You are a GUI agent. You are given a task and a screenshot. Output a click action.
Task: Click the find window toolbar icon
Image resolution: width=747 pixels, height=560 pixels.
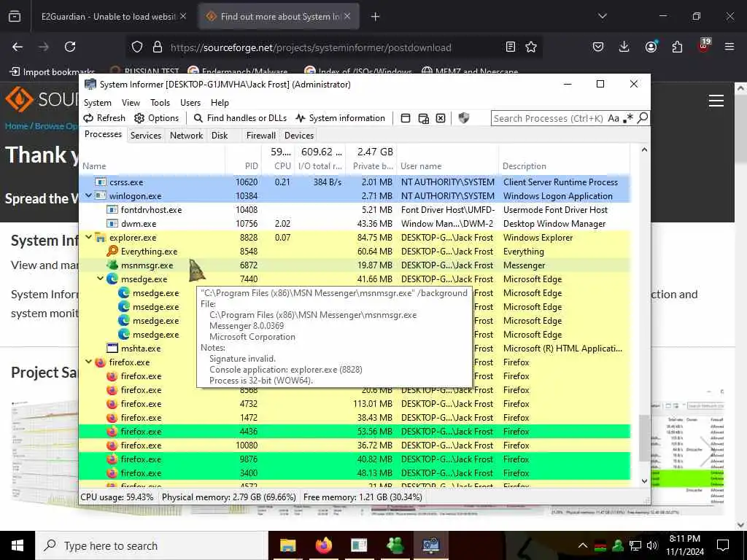pyautogui.click(x=406, y=118)
